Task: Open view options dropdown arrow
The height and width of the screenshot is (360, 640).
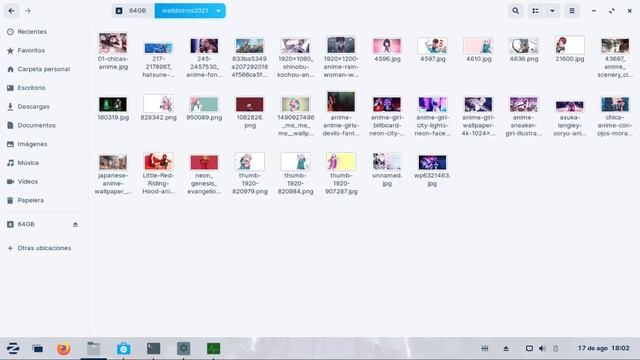Action: click(552, 11)
